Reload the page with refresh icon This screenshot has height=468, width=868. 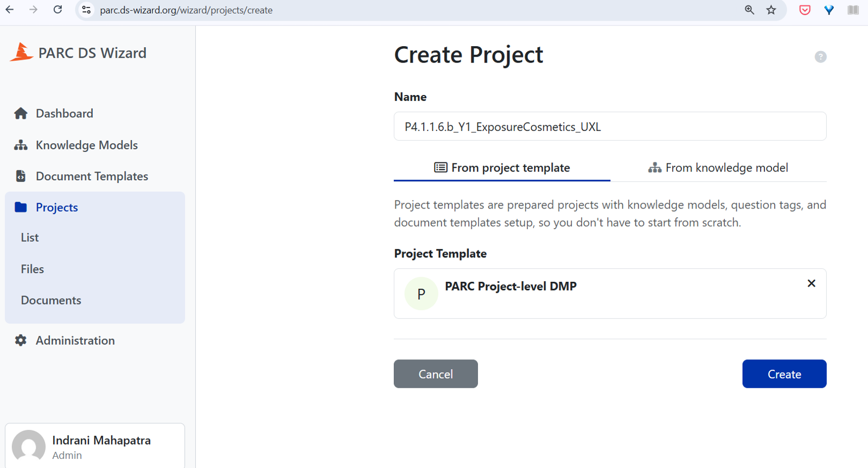[x=58, y=10]
